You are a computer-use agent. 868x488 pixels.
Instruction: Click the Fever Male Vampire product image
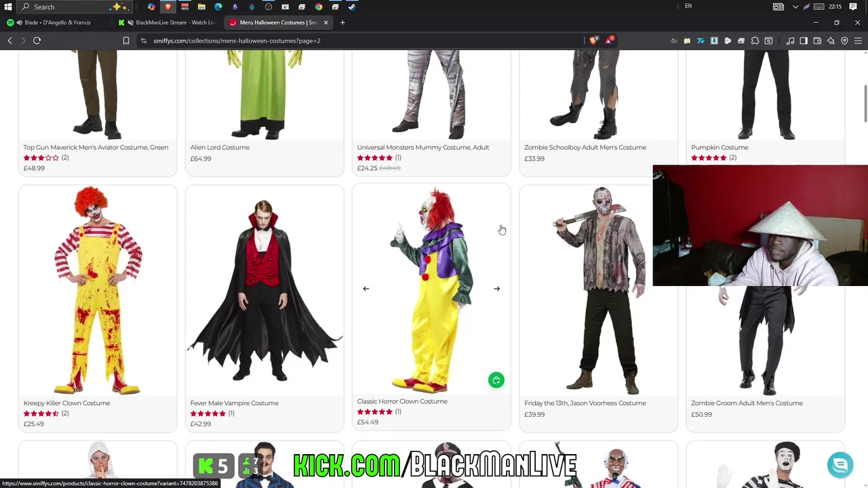[x=264, y=290]
